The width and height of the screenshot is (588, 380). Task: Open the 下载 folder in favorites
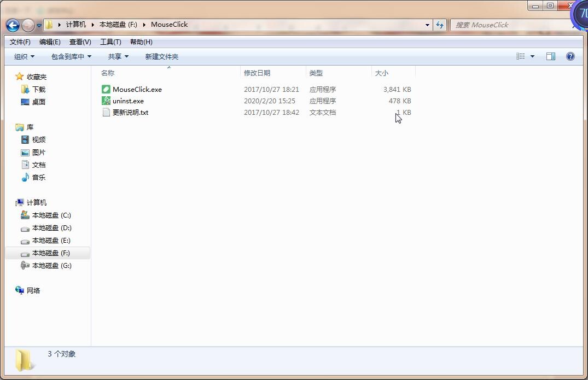[38, 89]
